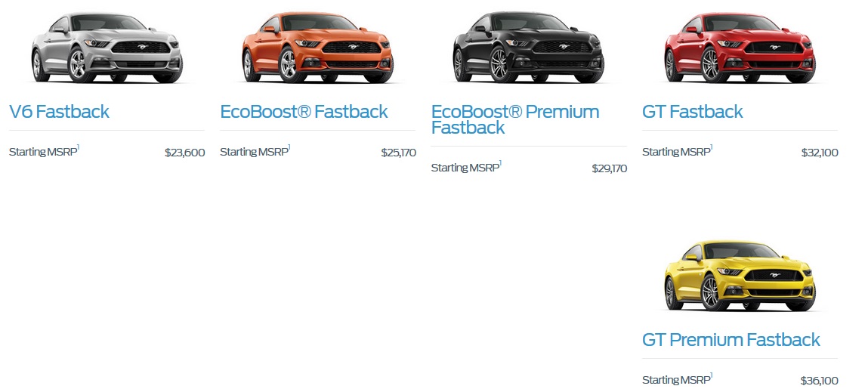
Task: Open the EcoBoost® Fastback model link
Action: point(304,112)
